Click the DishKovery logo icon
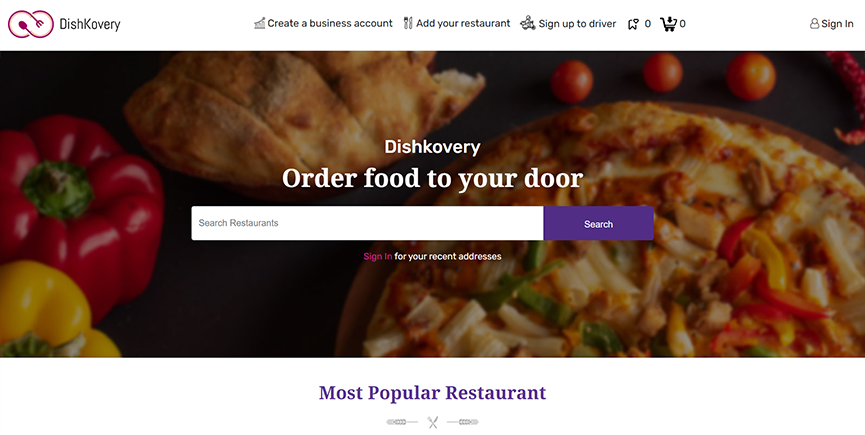The height and width of the screenshot is (435, 865). [x=31, y=24]
